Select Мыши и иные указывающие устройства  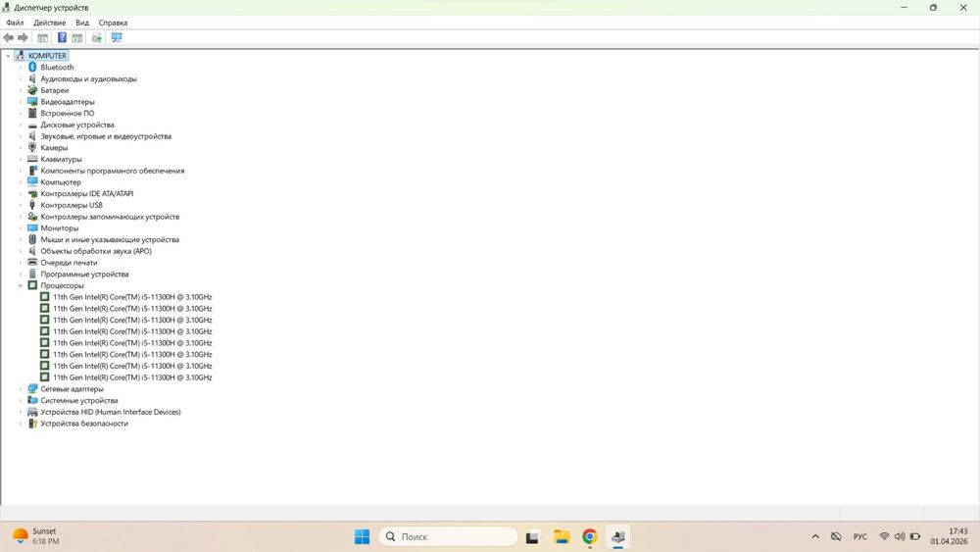[x=110, y=239]
